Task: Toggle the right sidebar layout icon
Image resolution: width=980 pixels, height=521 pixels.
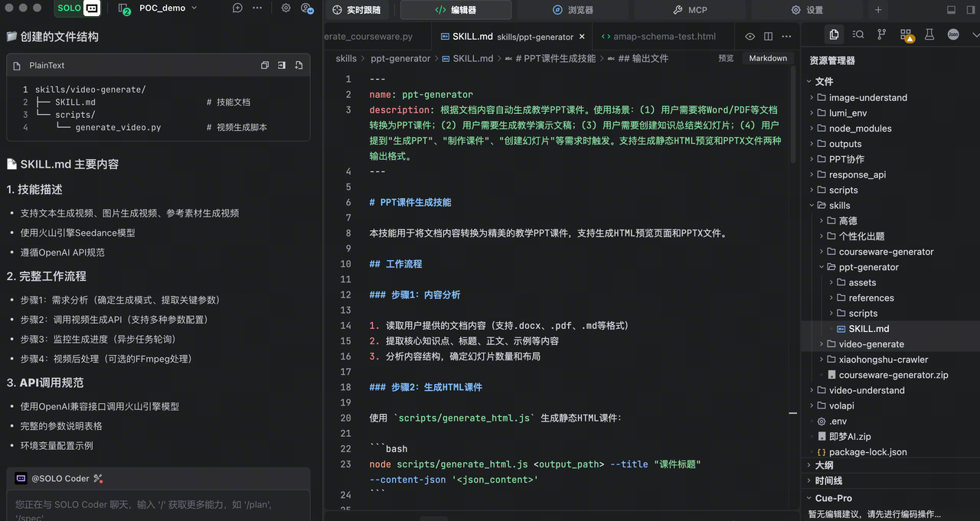Action: tap(969, 10)
